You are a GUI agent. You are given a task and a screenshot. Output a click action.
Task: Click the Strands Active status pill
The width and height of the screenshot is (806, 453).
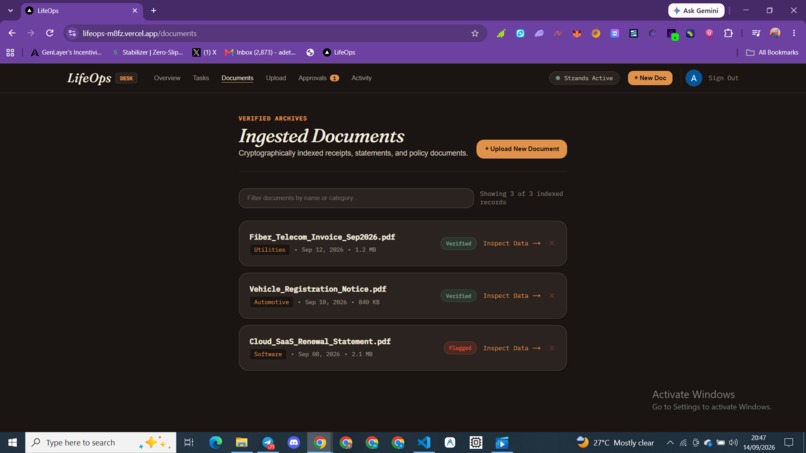click(584, 78)
